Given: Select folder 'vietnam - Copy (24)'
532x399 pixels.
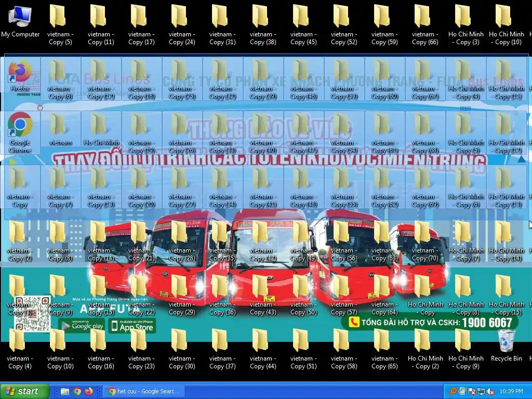Looking at the screenshot, I should coord(182,24).
